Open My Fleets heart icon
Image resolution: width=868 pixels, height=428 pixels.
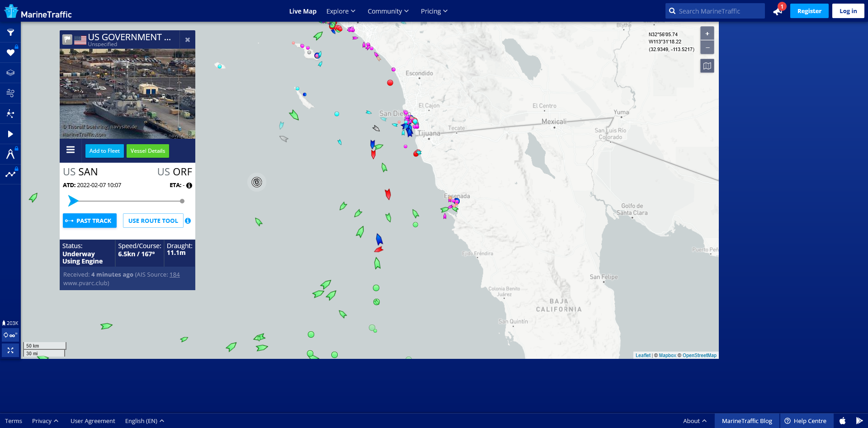pyautogui.click(x=10, y=53)
